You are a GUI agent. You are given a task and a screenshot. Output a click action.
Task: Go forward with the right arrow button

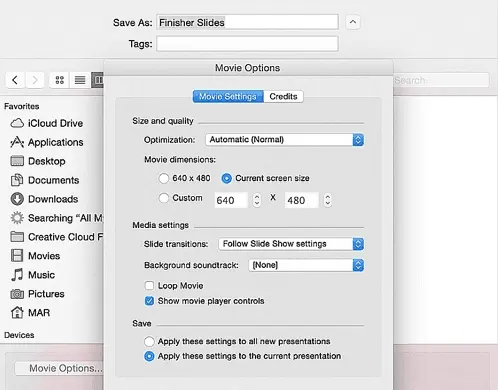click(35, 80)
